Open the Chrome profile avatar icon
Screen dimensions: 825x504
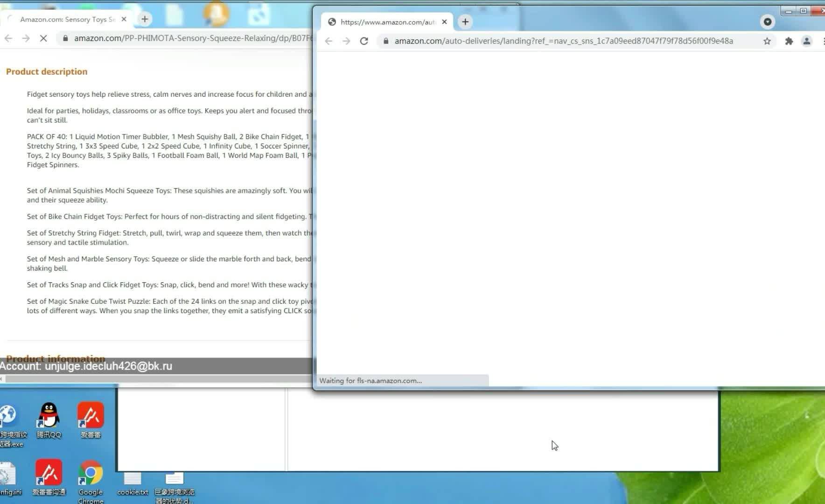tap(806, 41)
